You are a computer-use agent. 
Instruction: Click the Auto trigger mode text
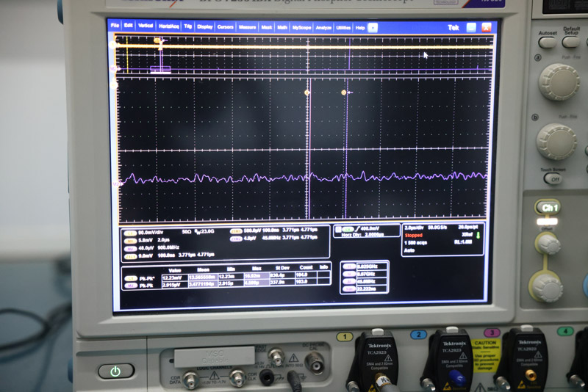(409, 250)
